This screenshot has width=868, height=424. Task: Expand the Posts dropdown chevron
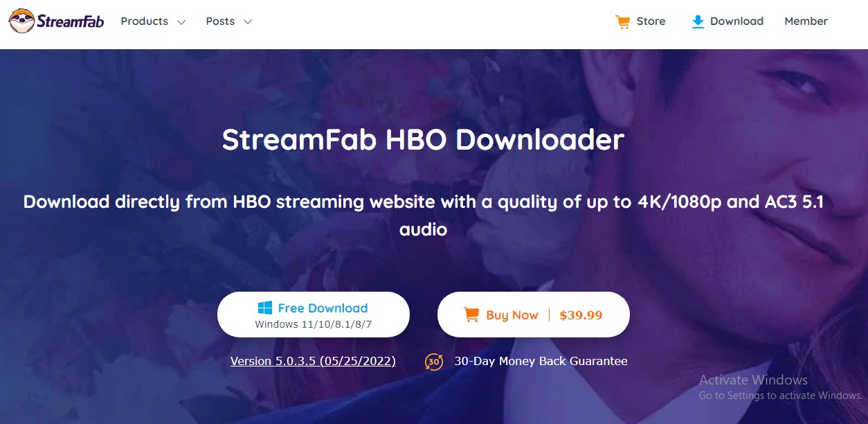[x=247, y=22]
